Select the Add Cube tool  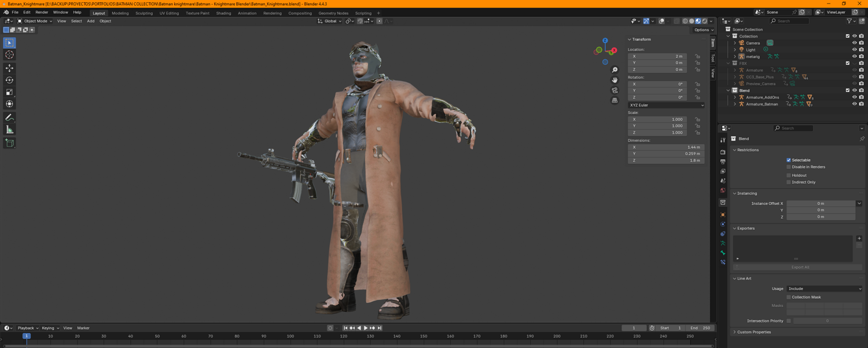pyautogui.click(x=9, y=143)
